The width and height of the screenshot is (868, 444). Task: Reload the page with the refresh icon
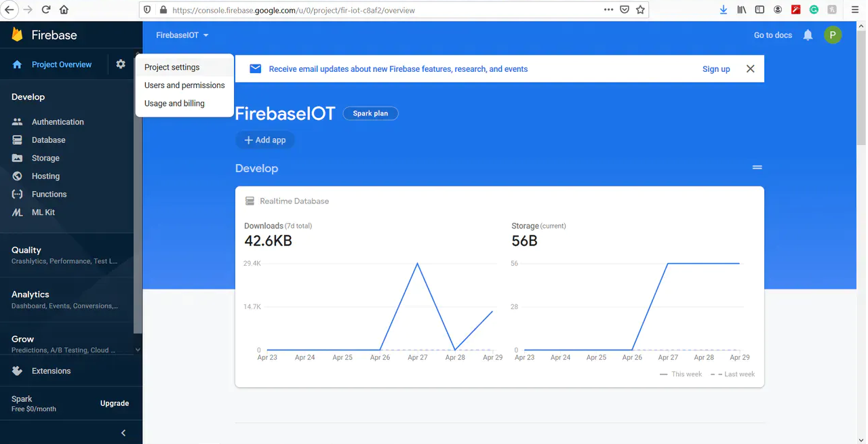pyautogui.click(x=46, y=10)
